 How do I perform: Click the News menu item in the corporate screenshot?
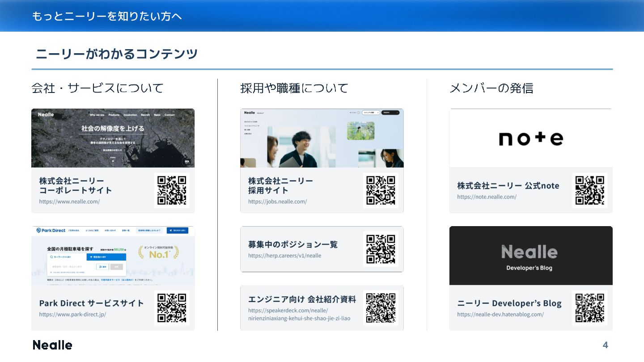(157, 115)
